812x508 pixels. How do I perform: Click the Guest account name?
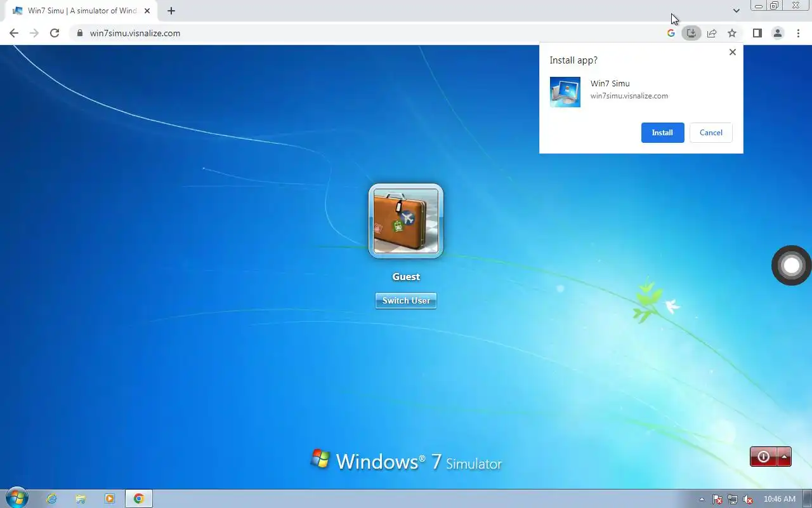pos(406,277)
